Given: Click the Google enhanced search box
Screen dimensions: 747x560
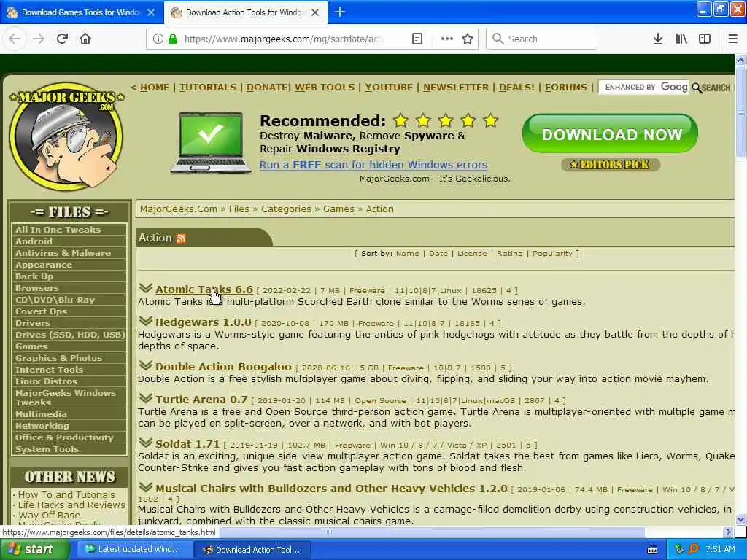Looking at the screenshot, I should (643, 87).
